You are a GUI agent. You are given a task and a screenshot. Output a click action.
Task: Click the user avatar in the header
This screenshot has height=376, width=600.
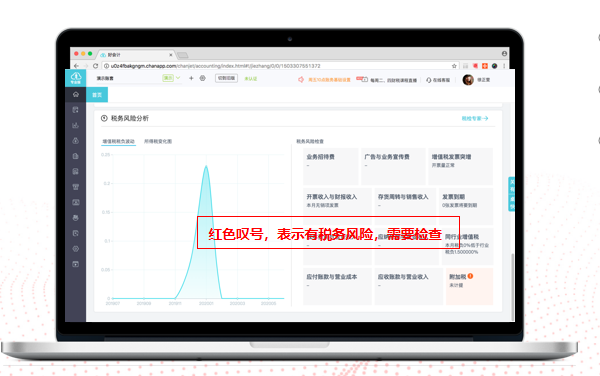point(468,80)
